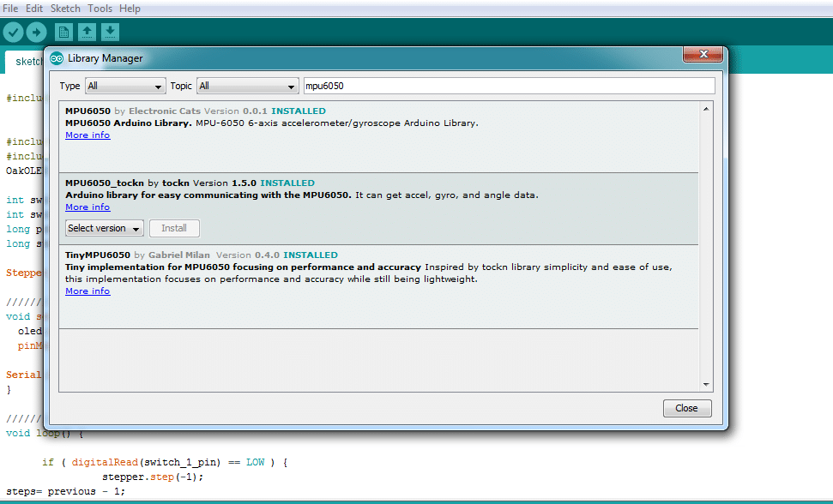
Task: Click the Open sketch toolbar icon
Action: 87,33
